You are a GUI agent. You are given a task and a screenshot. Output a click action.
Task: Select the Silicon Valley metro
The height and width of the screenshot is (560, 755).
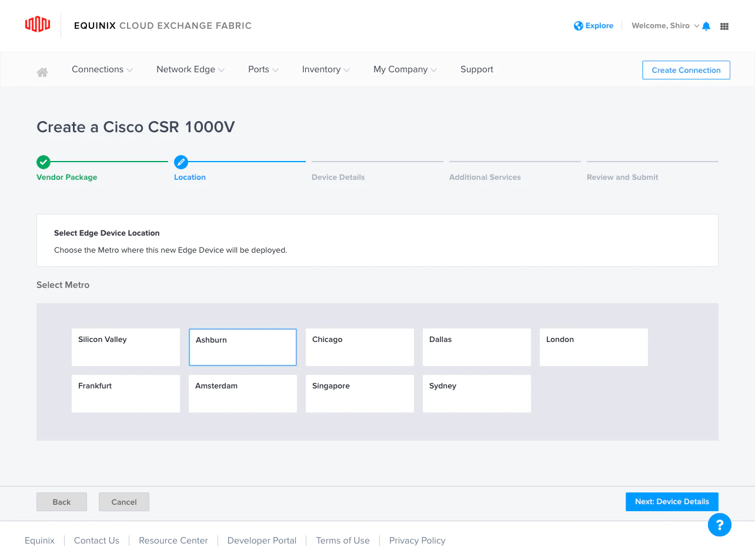126,347
